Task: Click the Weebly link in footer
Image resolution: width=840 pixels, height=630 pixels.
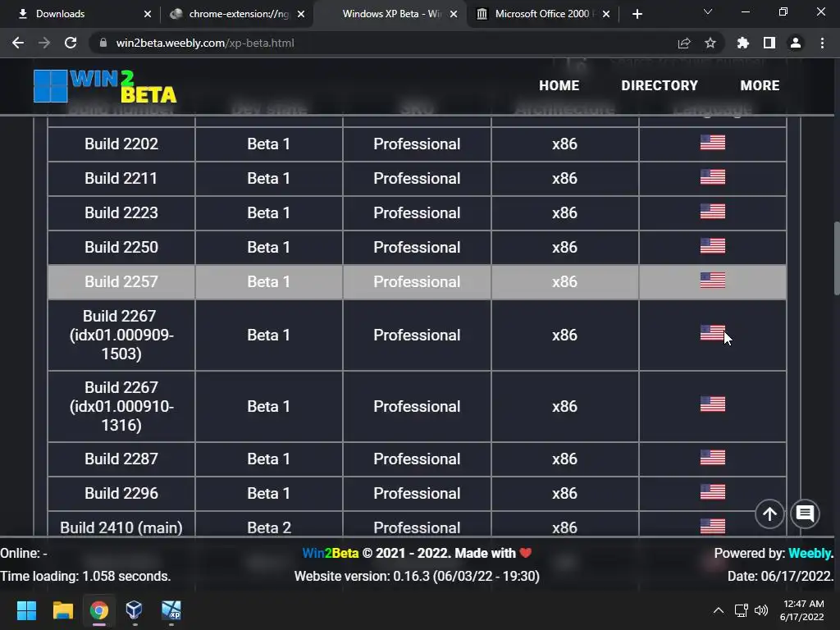Action: click(810, 554)
